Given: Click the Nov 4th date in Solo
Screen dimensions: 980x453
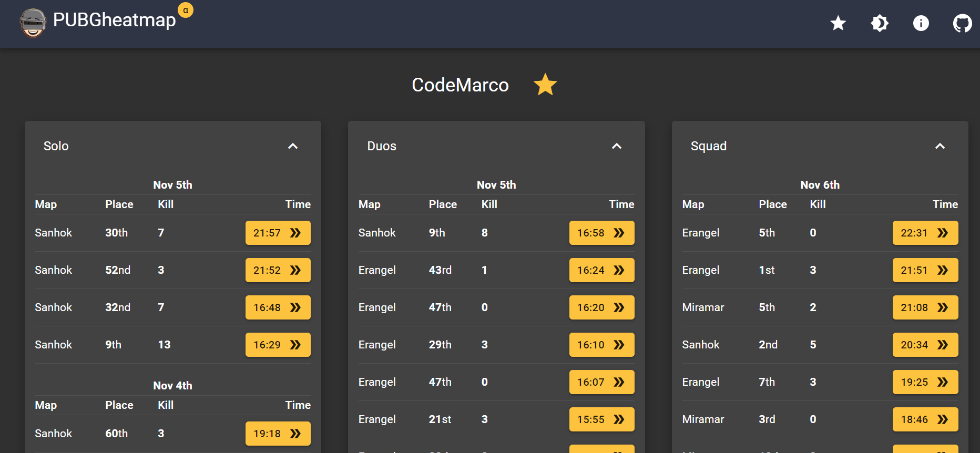Looking at the screenshot, I should 172,386.
